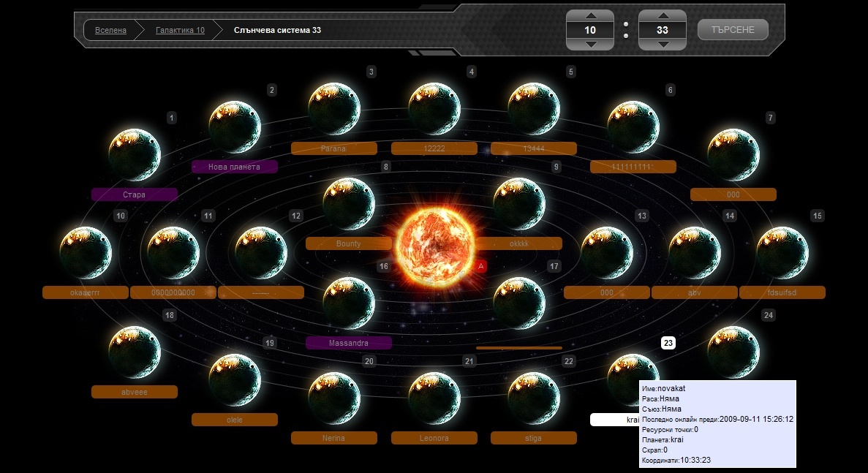Select the planet at position 12

261,253
